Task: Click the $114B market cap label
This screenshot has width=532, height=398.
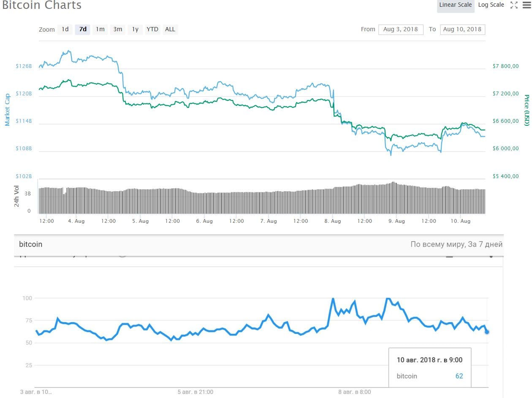Action: (24, 121)
